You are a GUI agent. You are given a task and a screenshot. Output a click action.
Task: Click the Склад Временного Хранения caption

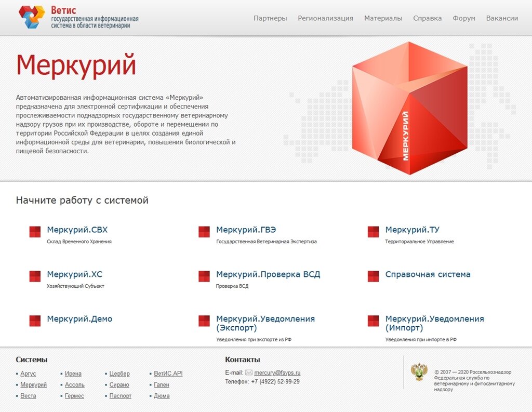(x=79, y=242)
